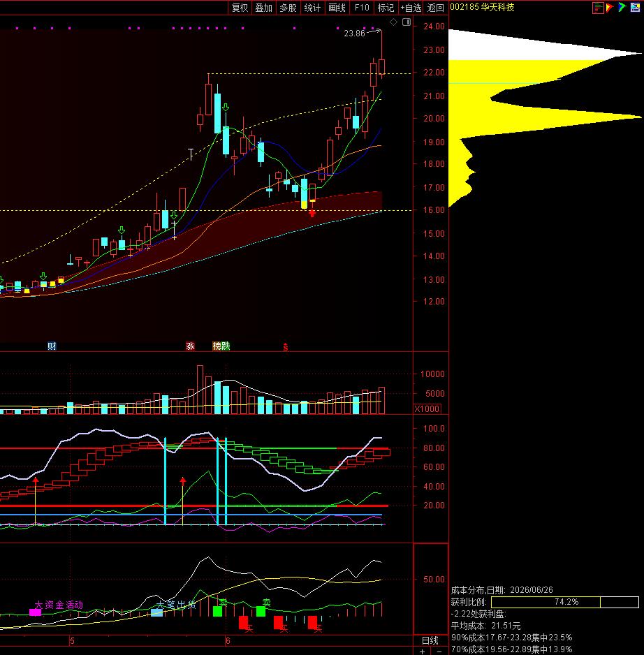This screenshot has height=655, width=644.
Task: Select the 日线 daily period button
Action: coord(430,641)
